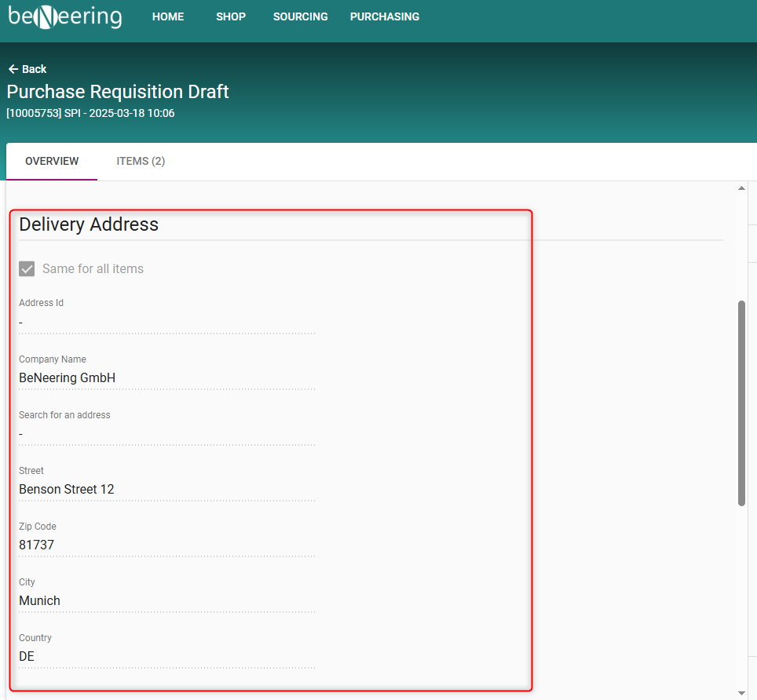Click the City field showing Munich
The image size is (757, 700).
pyautogui.click(x=166, y=600)
